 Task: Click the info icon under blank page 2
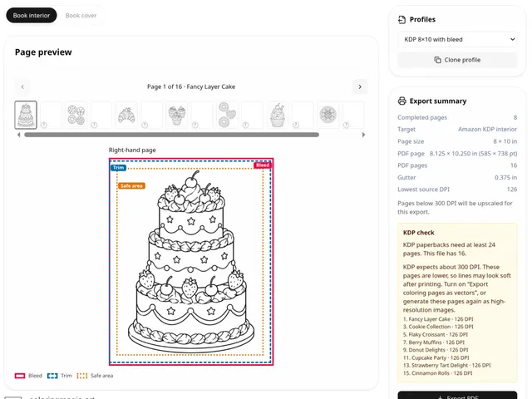(43, 125)
